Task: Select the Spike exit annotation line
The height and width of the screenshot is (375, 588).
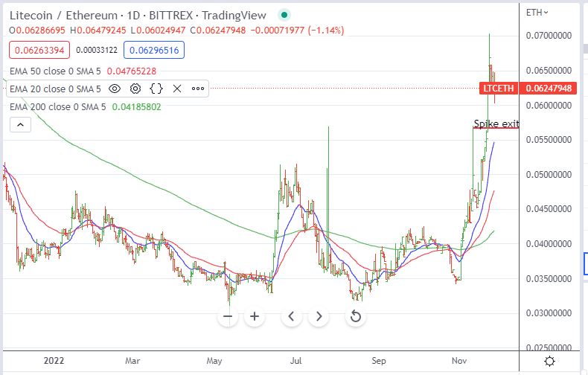Action: tap(496, 128)
